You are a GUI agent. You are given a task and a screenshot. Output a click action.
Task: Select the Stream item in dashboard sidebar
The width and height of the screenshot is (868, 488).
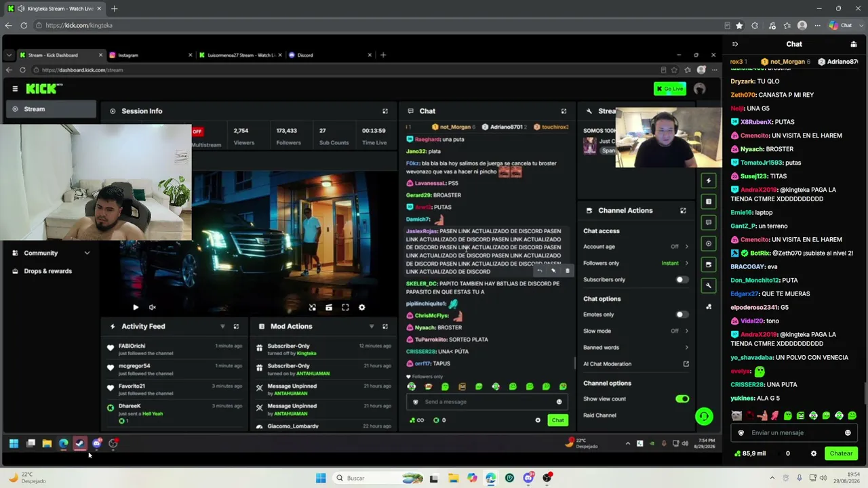tap(51, 109)
